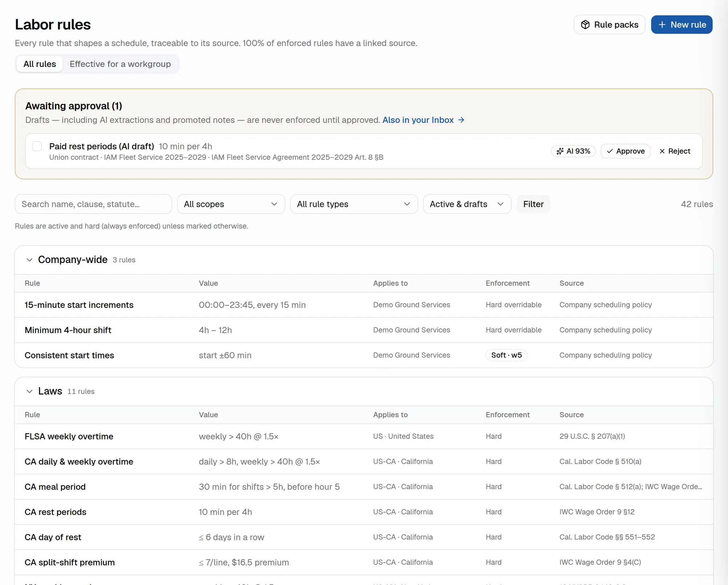Switch to Effective for a workgroup tab
This screenshot has height=585, width=728.
coord(120,64)
